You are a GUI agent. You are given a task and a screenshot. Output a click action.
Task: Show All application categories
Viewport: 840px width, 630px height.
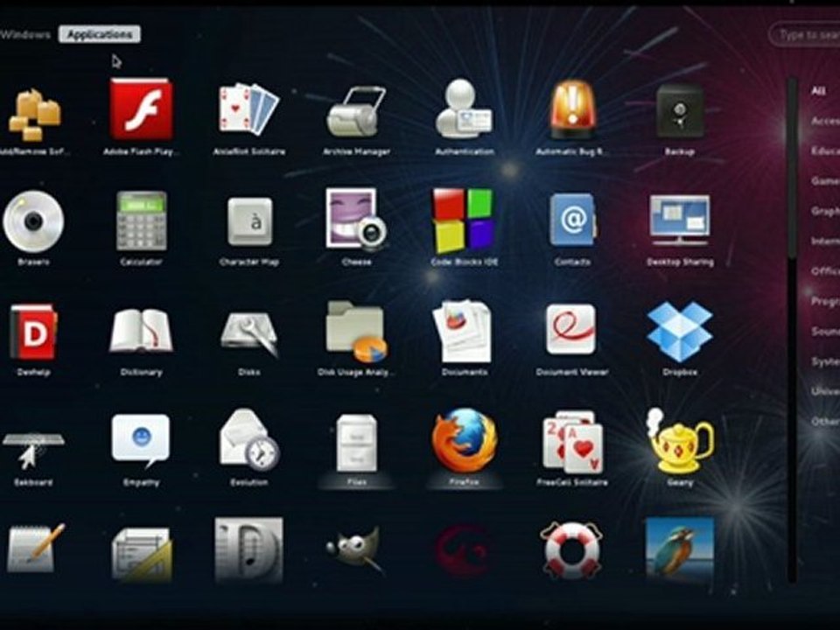pyautogui.click(x=819, y=90)
